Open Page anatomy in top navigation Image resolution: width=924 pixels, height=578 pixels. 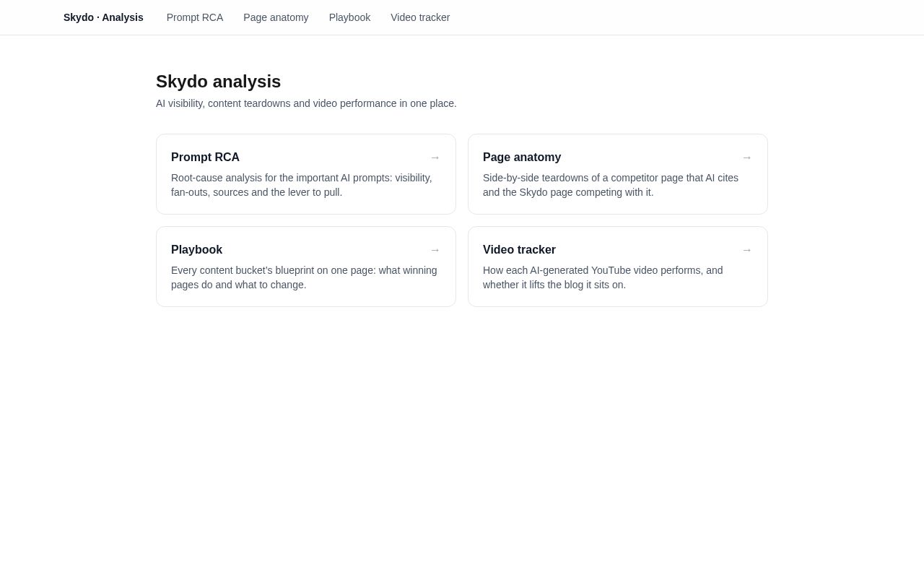(x=276, y=17)
